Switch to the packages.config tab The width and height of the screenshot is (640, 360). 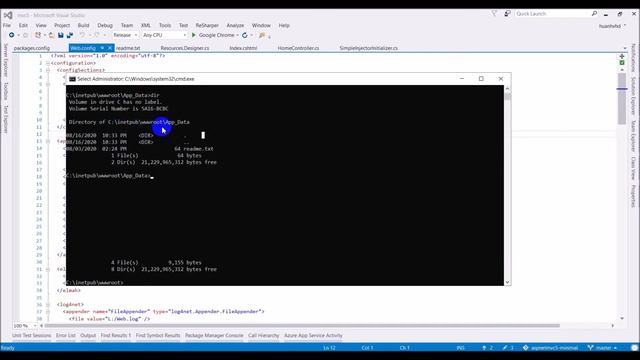[x=32, y=48]
